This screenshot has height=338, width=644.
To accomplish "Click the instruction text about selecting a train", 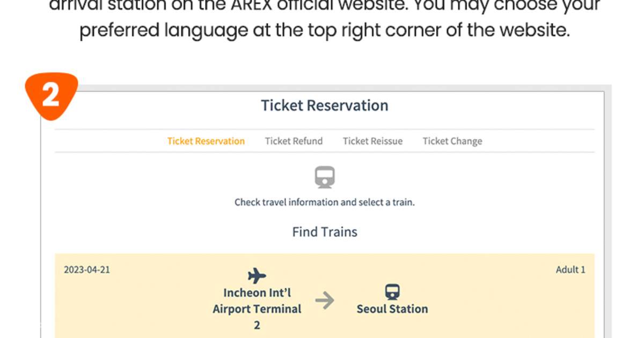I will pos(324,202).
